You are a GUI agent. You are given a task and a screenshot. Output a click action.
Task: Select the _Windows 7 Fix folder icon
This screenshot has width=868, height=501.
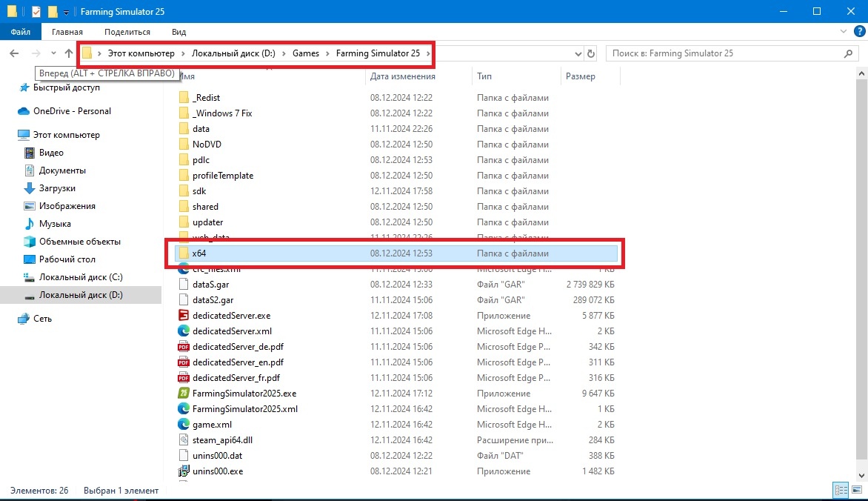[184, 113]
